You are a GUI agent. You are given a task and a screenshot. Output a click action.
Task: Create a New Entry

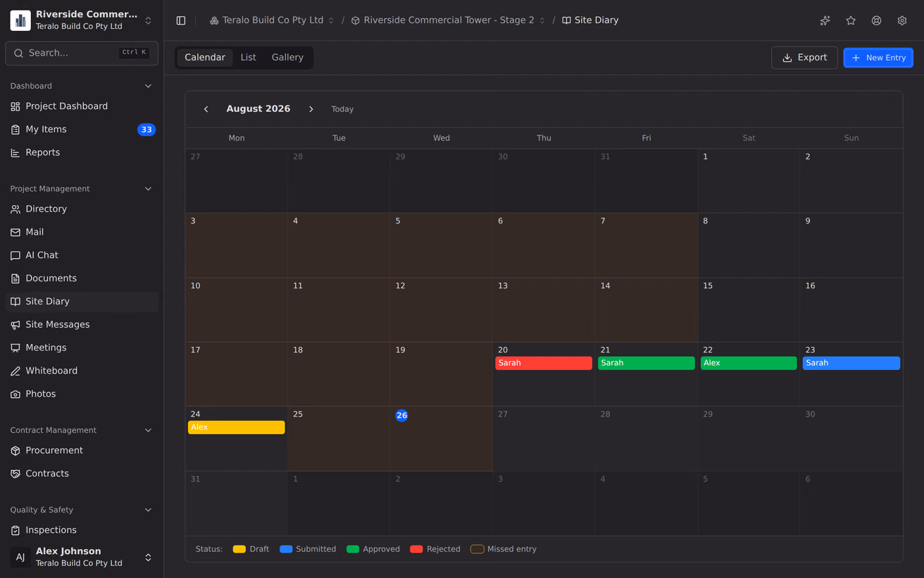(x=878, y=58)
